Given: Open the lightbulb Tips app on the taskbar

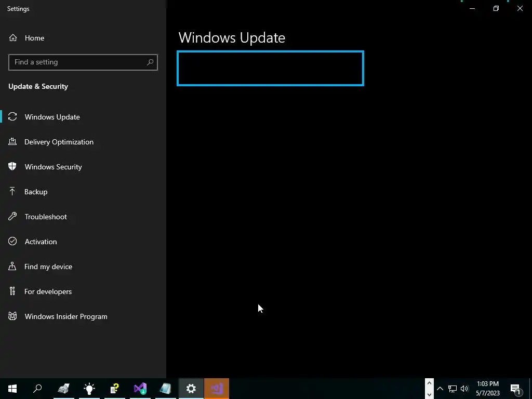Looking at the screenshot, I should [x=89, y=389].
